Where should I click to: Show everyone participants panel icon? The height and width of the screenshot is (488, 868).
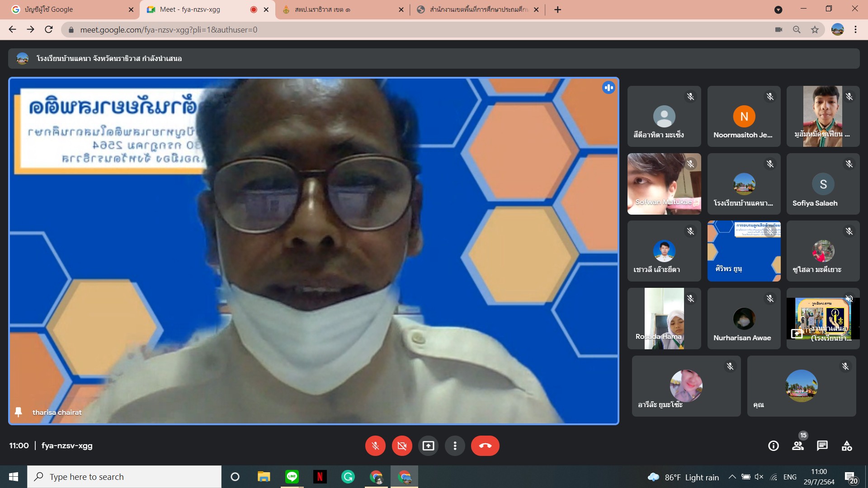click(x=798, y=446)
